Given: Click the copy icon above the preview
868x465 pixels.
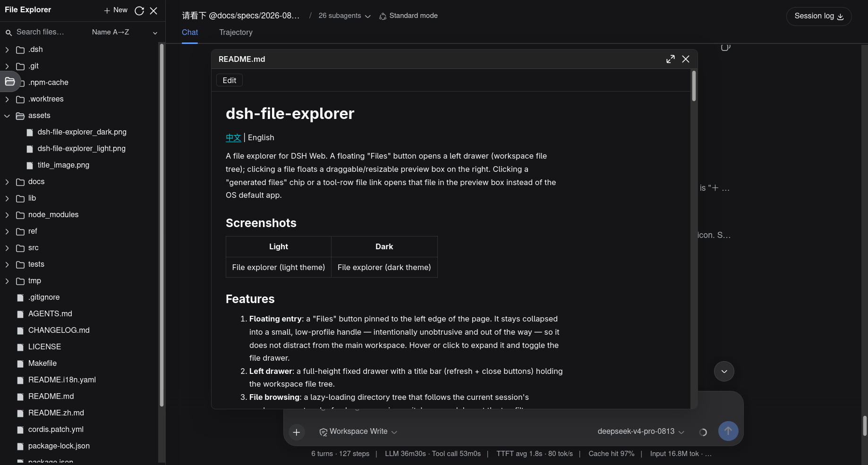Looking at the screenshot, I should click(726, 47).
